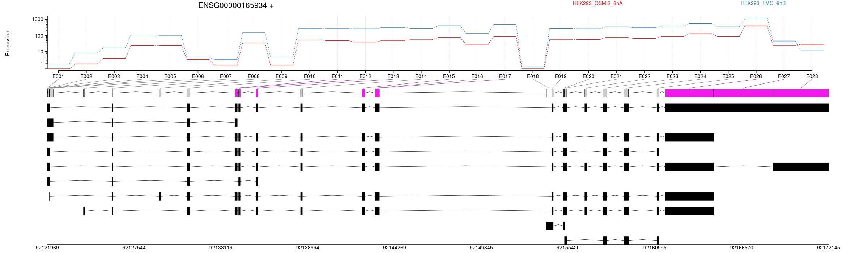
Task: Click genomic coordinate 92133119
Action: [x=221, y=248]
